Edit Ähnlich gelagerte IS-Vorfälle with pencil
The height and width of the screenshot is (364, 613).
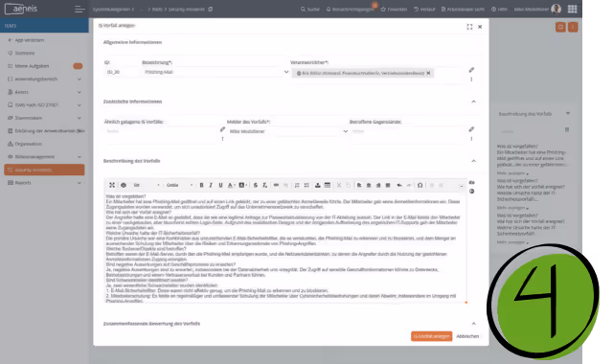222,129
